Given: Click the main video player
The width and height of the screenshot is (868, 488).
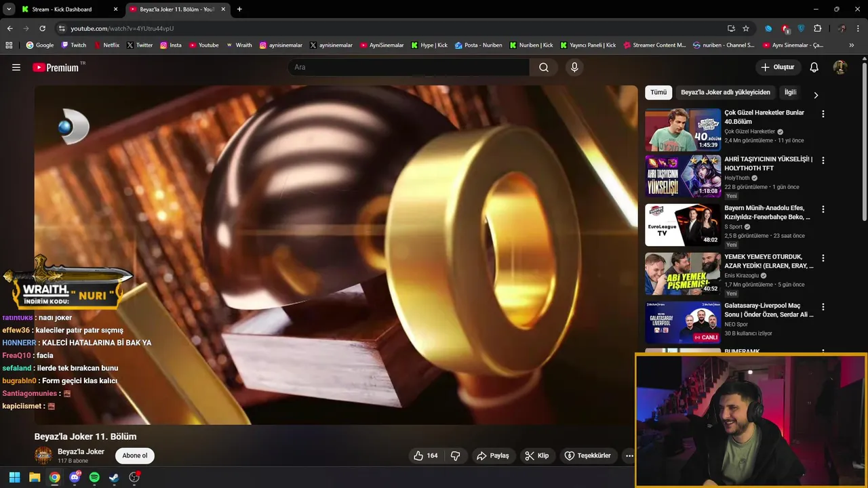Looking at the screenshot, I should pyautogui.click(x=336, y=255).
